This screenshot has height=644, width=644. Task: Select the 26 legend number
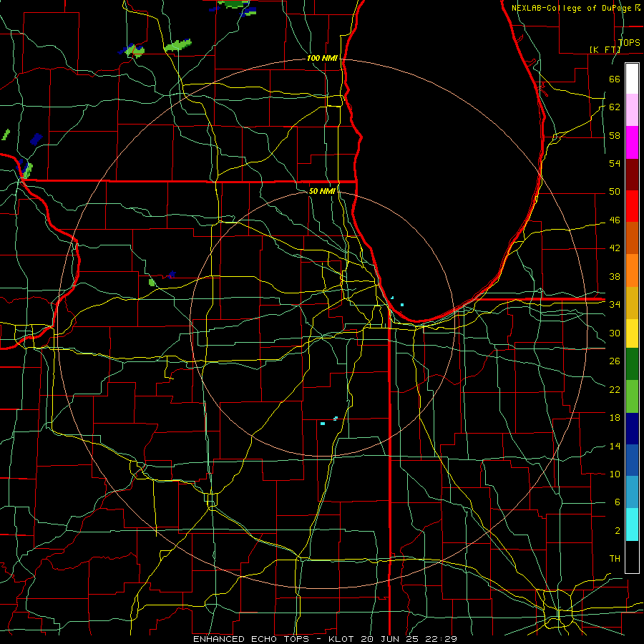point(615,361)
